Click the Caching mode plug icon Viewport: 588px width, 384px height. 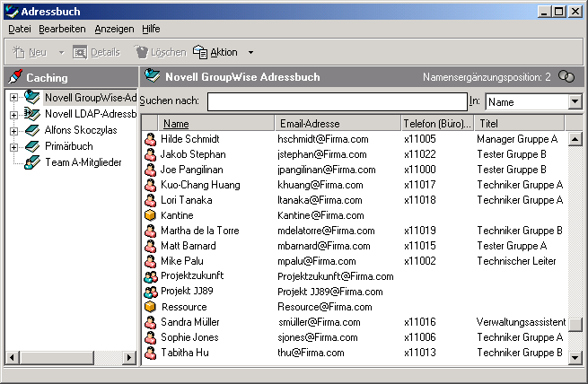[15, 77]
